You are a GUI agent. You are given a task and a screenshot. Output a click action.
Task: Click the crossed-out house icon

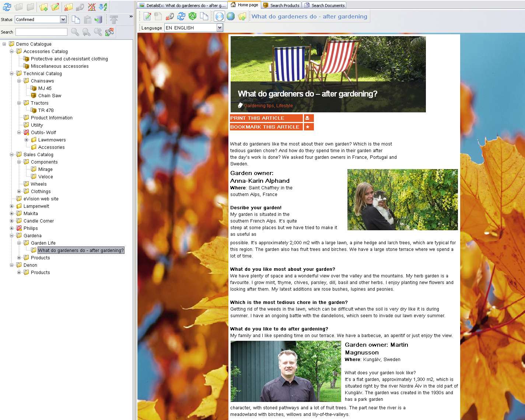[92, 7]
